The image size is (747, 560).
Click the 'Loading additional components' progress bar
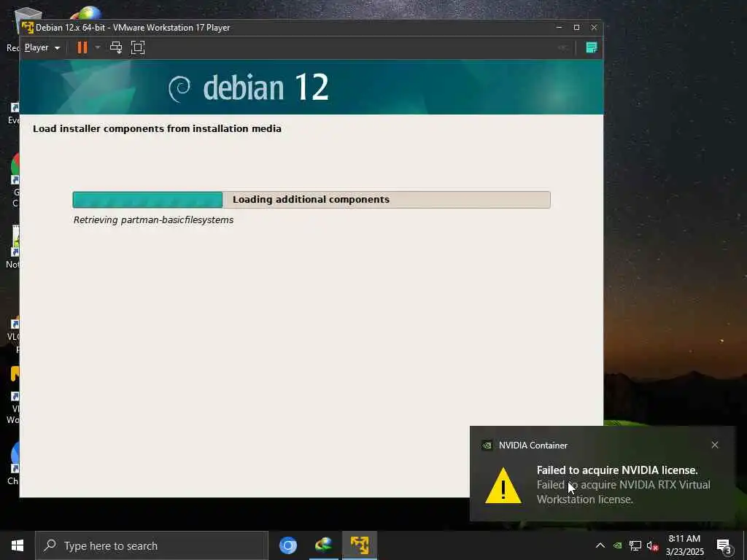(x=311, y=200)
